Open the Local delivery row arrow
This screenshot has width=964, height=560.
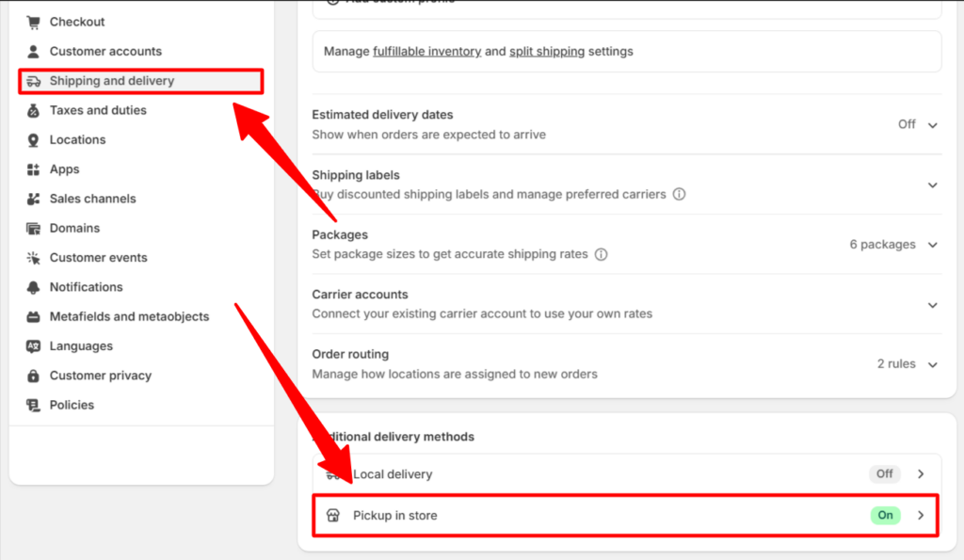click(921, 474)
